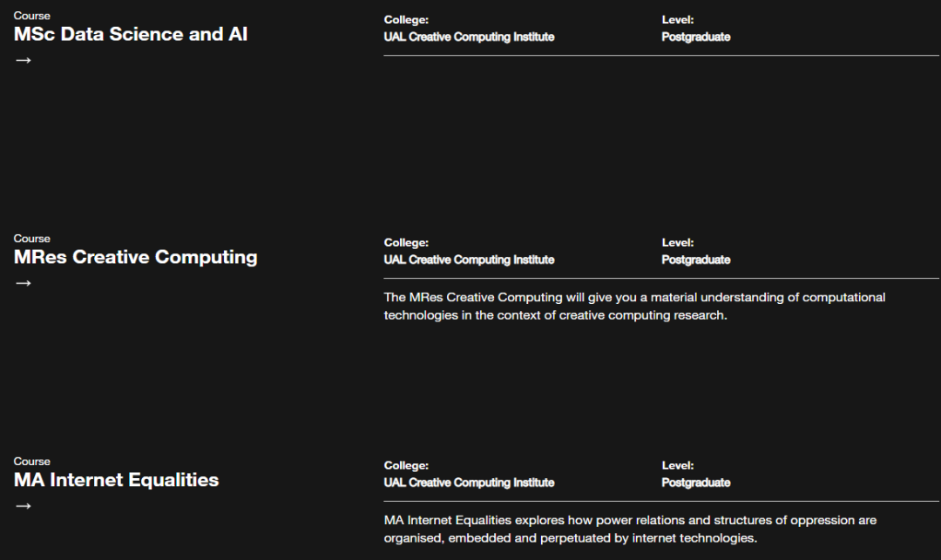This screenshot has width=941, height=560.
Task: Click the arrow icon under MRes Creative Computing
Action: point(24,284)
